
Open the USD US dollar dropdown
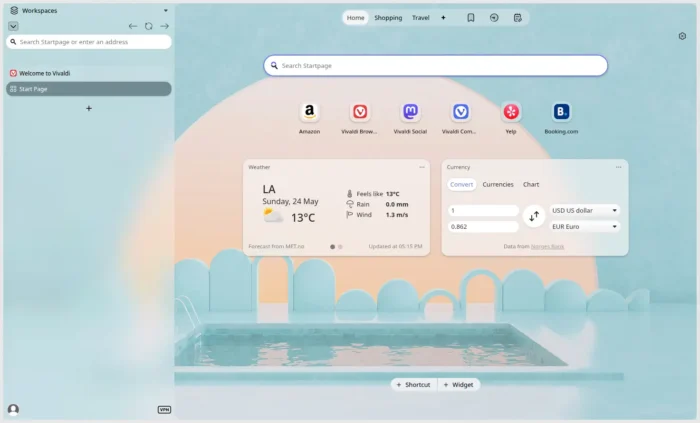[x=584, y=210]
